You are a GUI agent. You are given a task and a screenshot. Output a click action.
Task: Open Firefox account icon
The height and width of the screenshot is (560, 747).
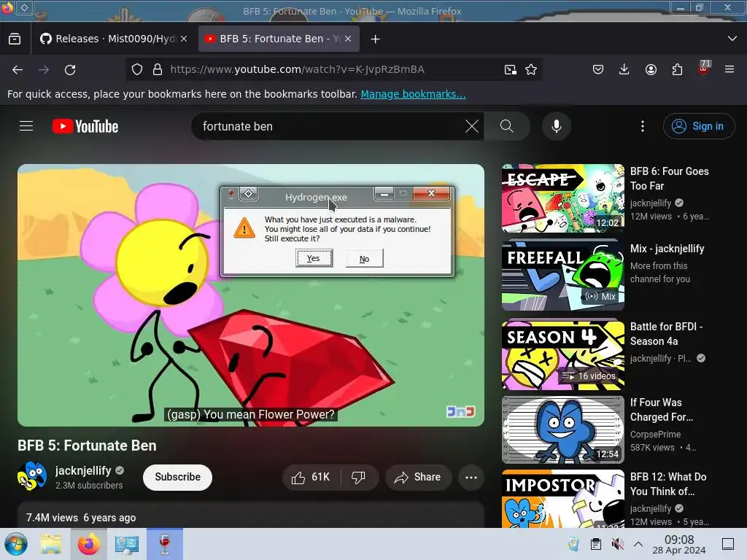coord(651,69)
